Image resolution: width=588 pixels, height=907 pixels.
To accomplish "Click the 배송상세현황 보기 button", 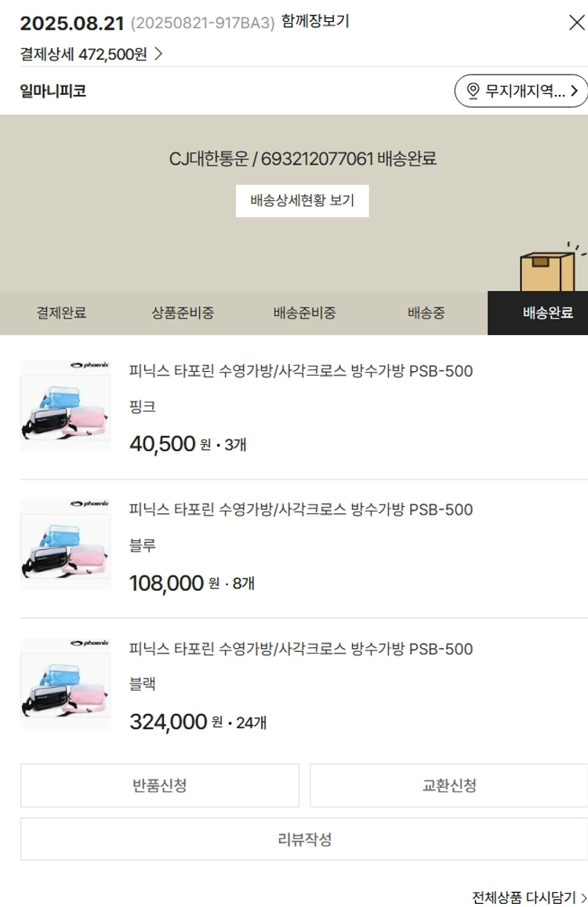I will (x=302, y=201).
